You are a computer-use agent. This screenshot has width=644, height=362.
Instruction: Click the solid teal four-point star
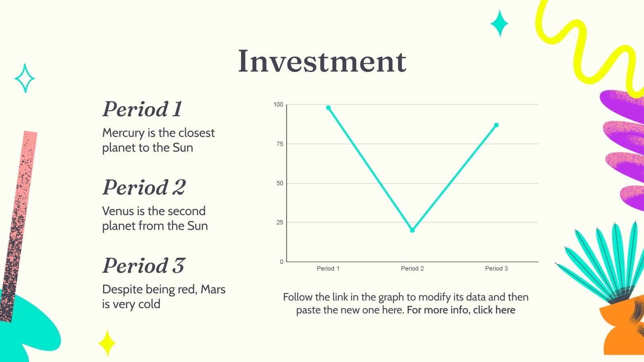pyautogui.click(x=500, y=23)
